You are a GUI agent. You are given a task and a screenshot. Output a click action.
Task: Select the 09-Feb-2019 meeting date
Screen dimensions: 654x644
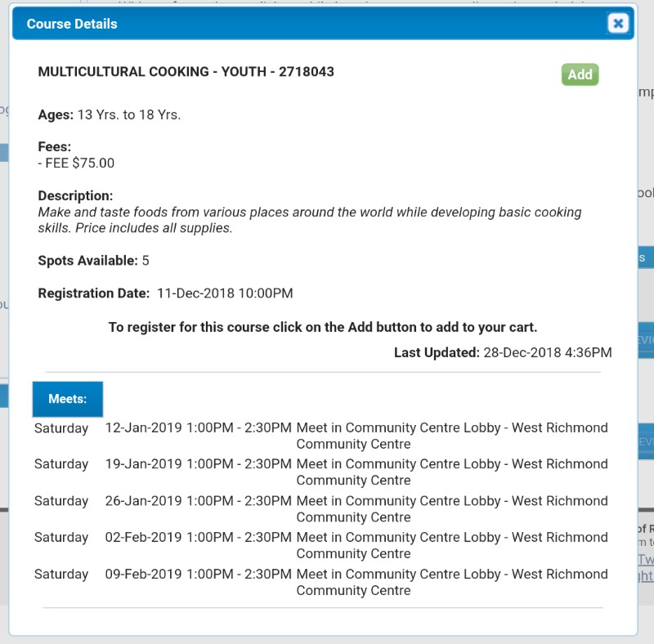[x=143, y=574]
